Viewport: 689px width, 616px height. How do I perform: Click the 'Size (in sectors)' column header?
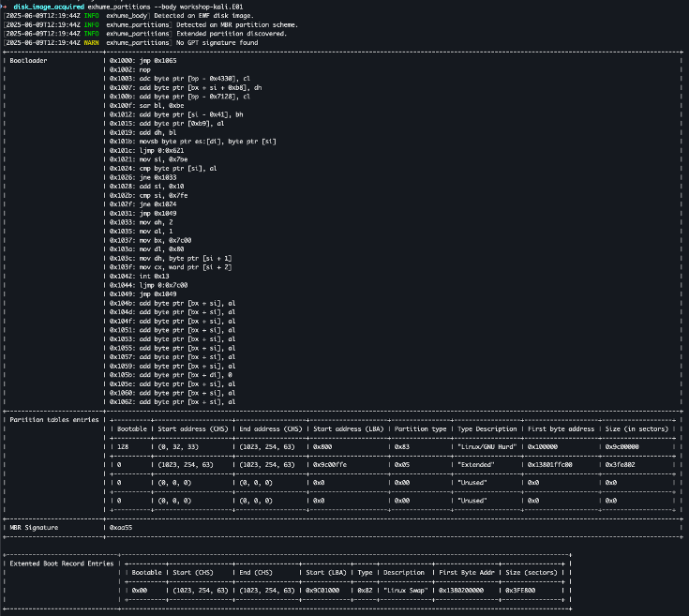637,428
